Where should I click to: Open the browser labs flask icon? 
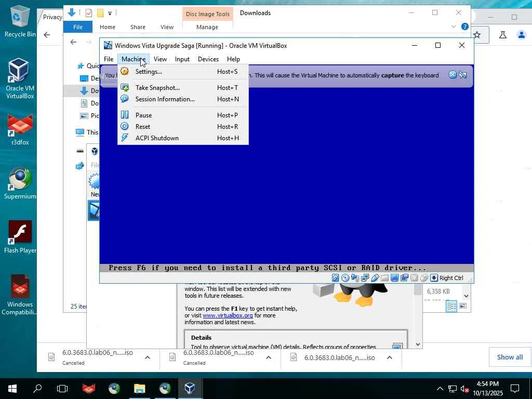[x=503, y=35]
